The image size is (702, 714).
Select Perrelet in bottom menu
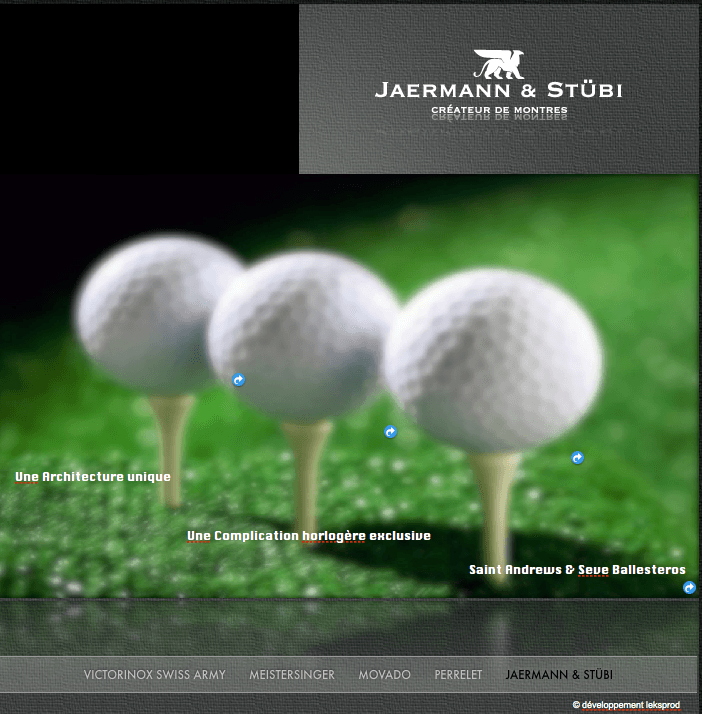click(x=458, y=674)
